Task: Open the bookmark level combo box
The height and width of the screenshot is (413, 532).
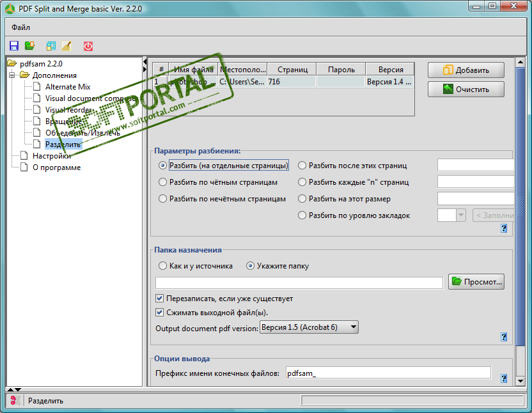Action: [x=451, y=215]
